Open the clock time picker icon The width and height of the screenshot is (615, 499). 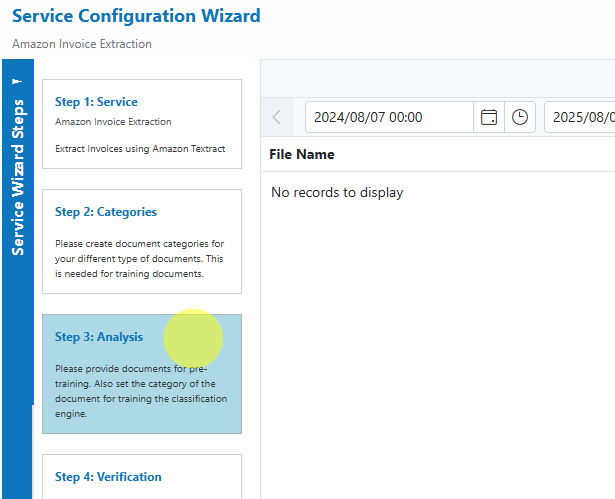(520, 117)
